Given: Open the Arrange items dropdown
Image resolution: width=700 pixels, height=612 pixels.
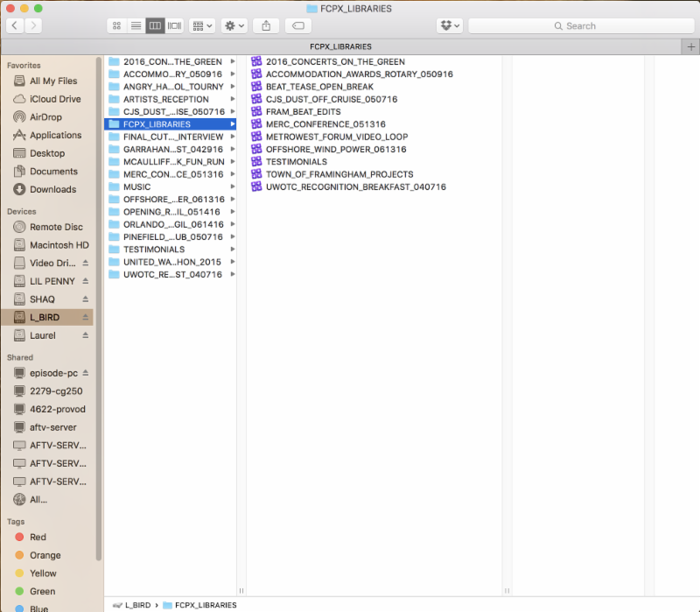Looking at the screenshot, I should tap(202, 26).
